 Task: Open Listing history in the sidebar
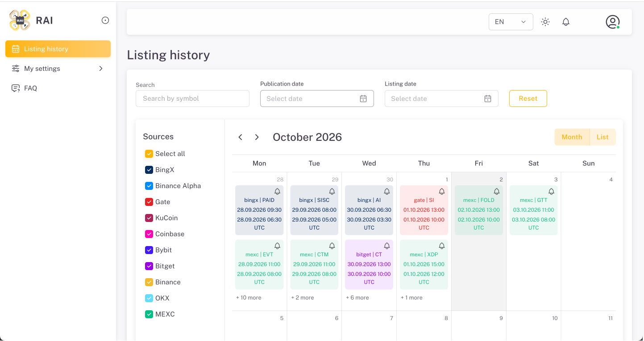tap(58, 49)
